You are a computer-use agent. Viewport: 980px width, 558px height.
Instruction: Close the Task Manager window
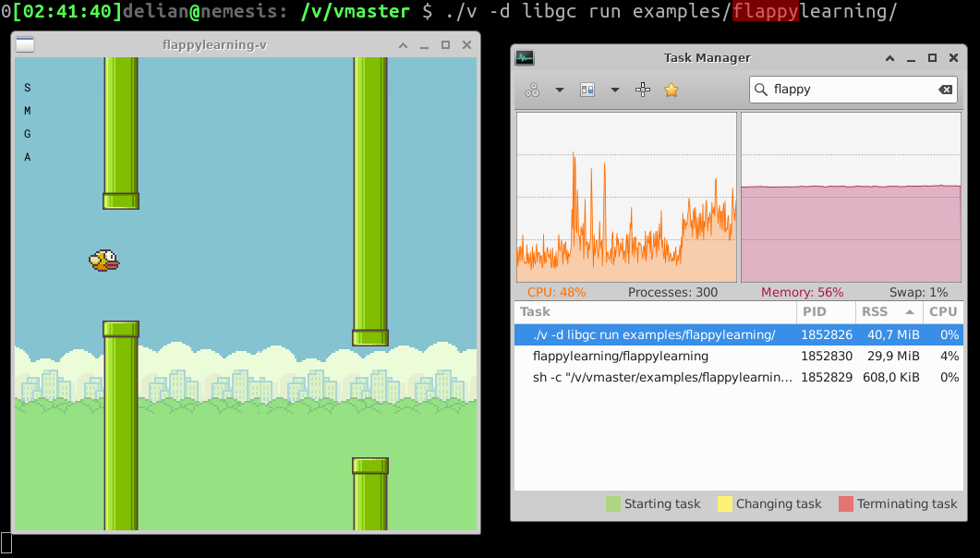(954, 58)
